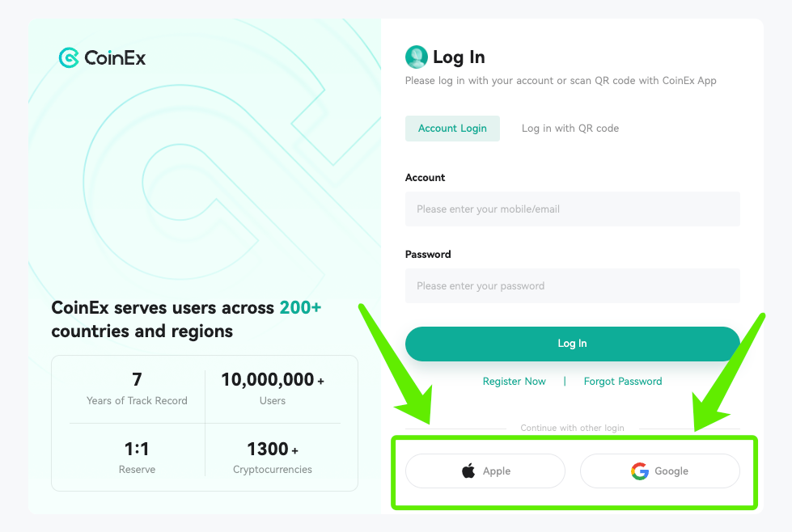
Task: Switch to the Account Login tab
Action: [452, 128]
